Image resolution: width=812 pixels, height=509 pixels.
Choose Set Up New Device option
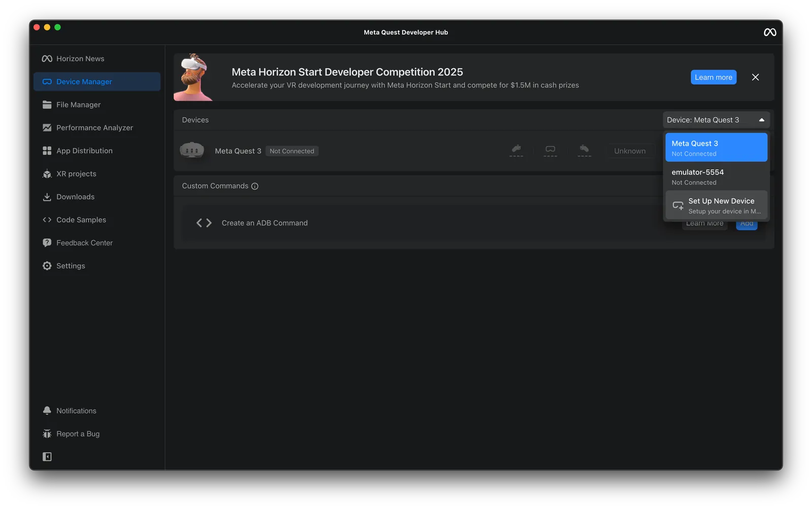click(x=716, y=206)
